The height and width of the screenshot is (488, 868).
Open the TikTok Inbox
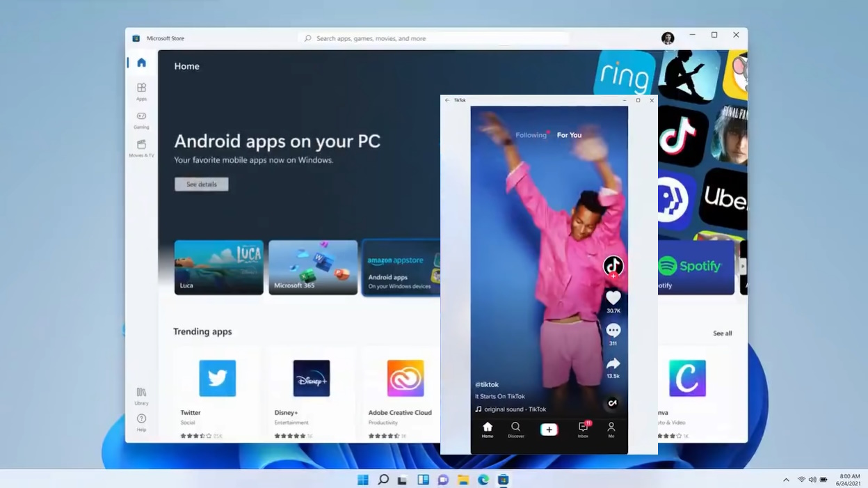tap(583, 430)
